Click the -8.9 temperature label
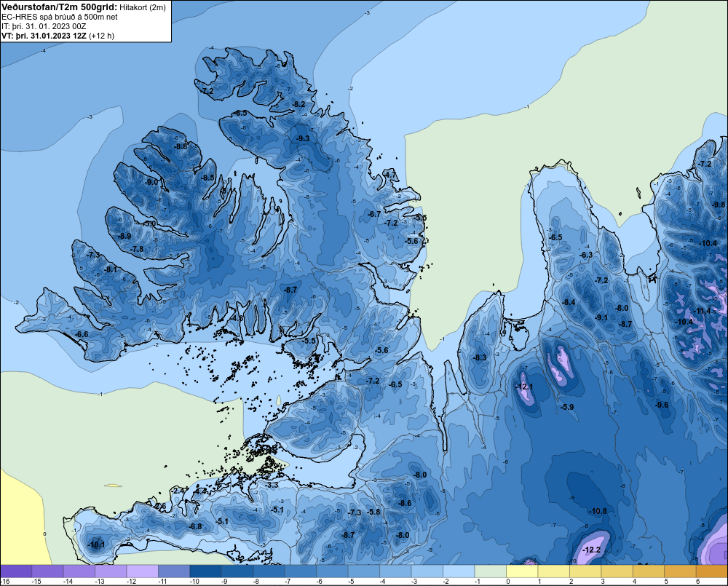This screenshot has width=728, height=586. (x=124, y=236)
